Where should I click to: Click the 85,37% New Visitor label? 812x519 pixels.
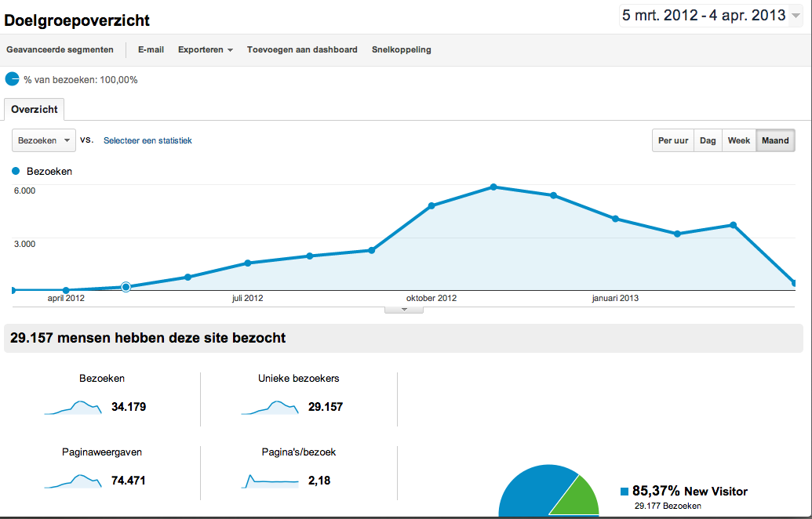point(690,491)
